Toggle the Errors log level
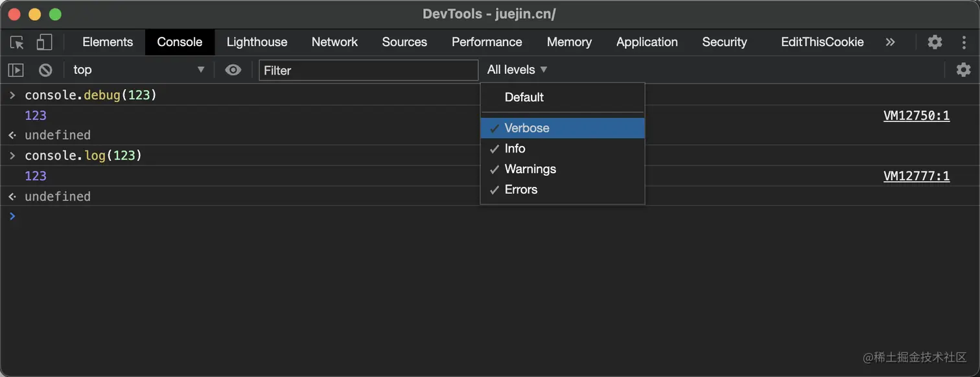980x377 pixels. coord(563,189)
